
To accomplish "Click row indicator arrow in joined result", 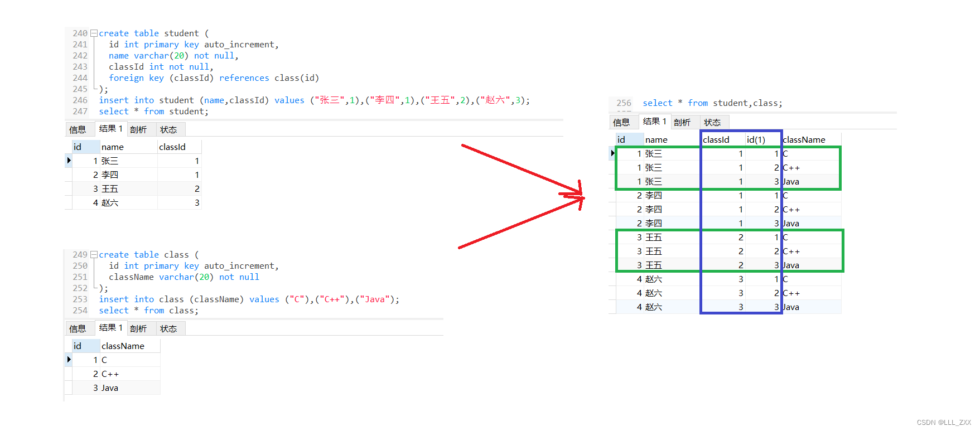I will [x=612, y=153].
